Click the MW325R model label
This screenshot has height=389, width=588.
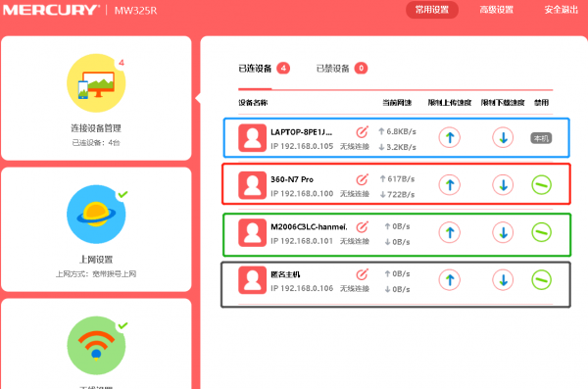coord(136,11)
